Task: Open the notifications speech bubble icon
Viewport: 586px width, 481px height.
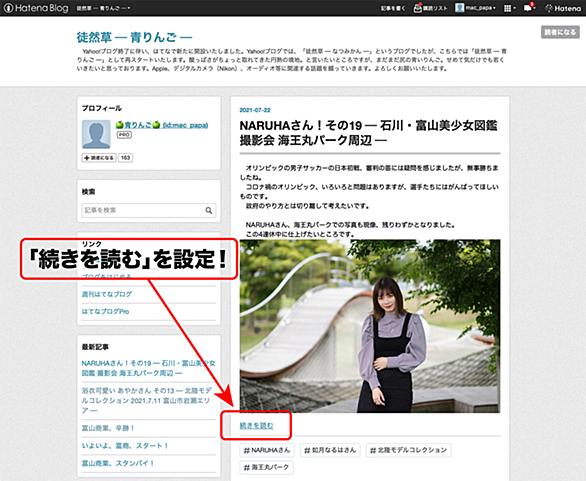Action: 529,7
